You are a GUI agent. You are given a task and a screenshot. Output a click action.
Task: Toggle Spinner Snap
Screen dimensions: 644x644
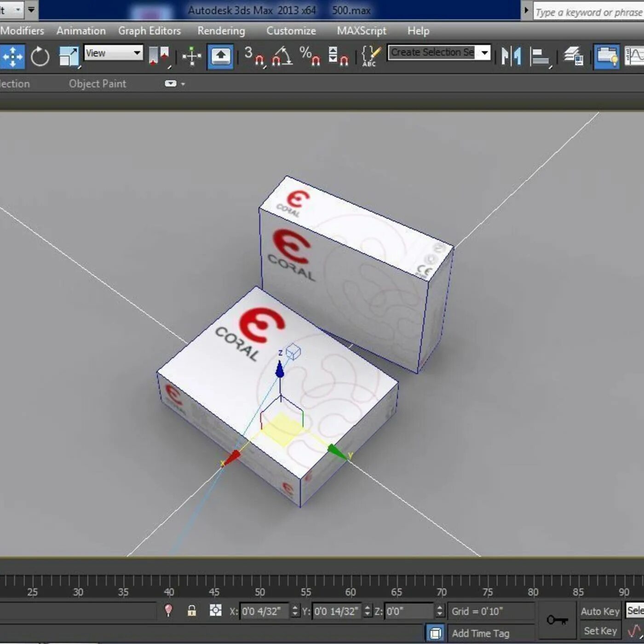click(338, 57)
